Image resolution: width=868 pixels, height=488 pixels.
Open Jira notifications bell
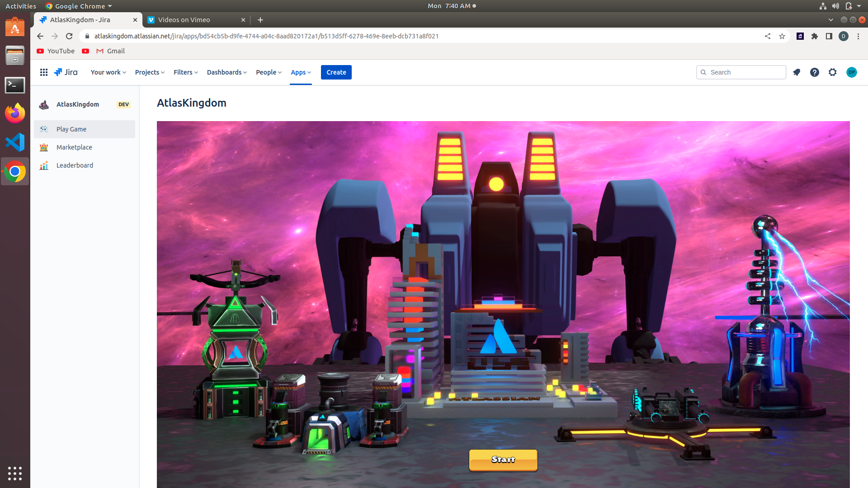tap(797, 72)
